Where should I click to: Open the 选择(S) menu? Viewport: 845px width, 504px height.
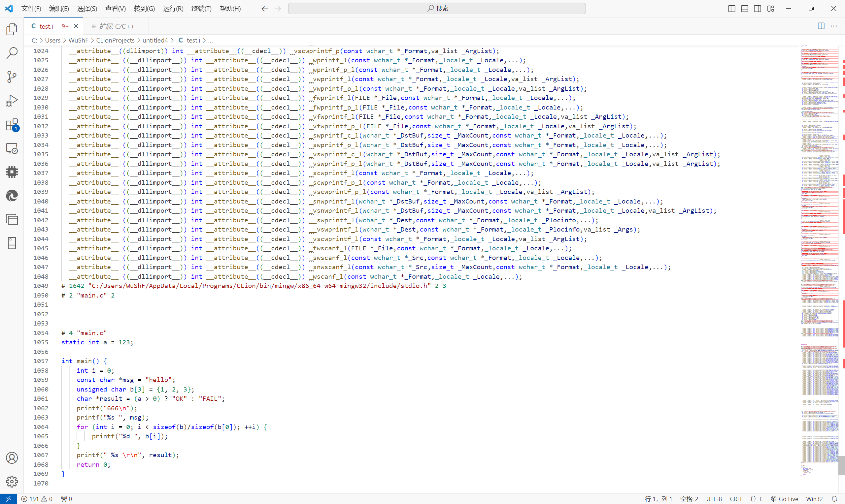point(87,9)
